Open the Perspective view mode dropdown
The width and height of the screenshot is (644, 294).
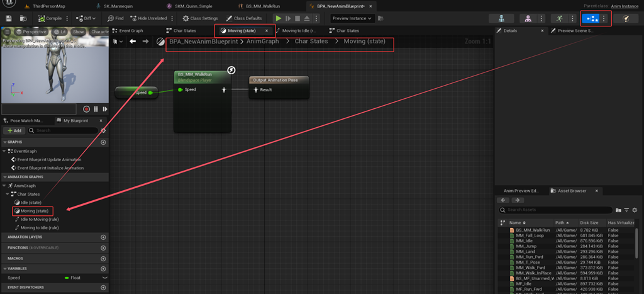tap(33, 31)
